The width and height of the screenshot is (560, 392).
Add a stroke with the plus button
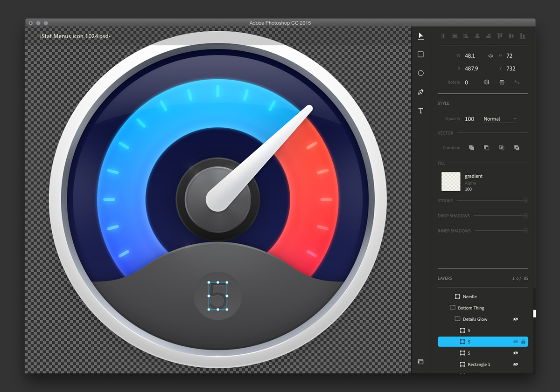(525, 201)
